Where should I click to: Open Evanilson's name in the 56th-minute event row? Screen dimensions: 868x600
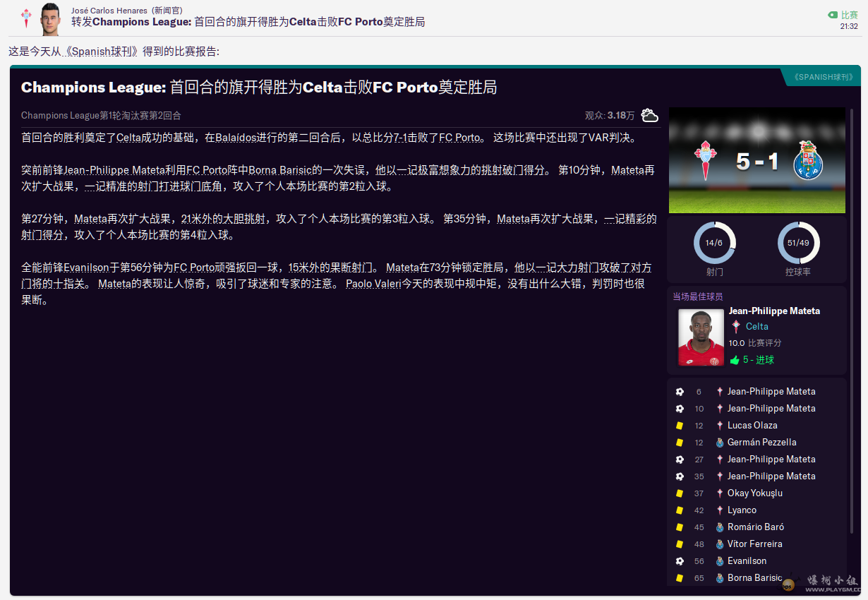(747, 561)
